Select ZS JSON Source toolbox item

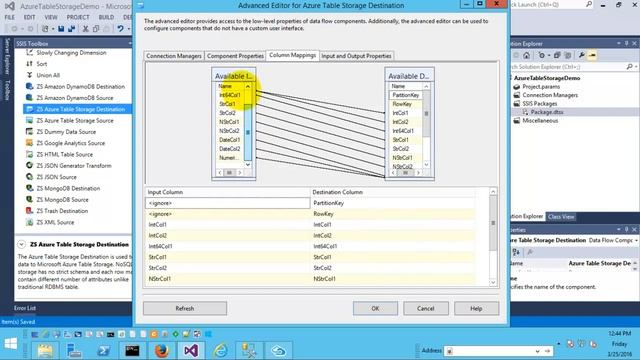click(x=56, y=177)
